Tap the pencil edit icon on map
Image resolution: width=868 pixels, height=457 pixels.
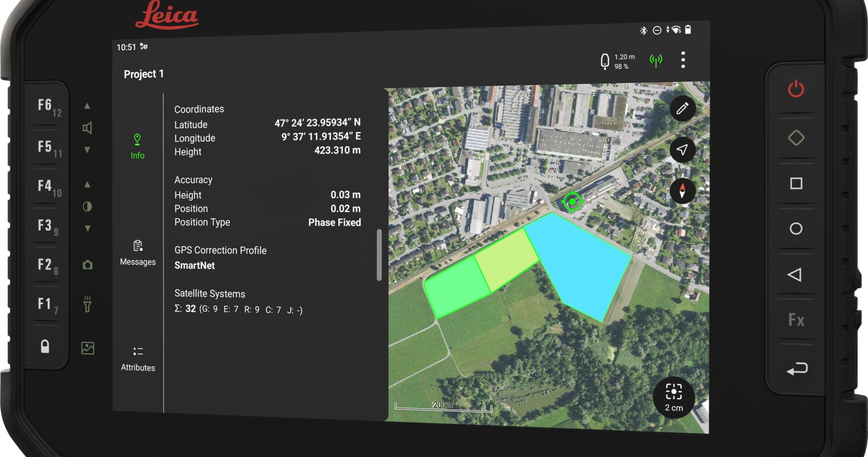tap(683, 108)
